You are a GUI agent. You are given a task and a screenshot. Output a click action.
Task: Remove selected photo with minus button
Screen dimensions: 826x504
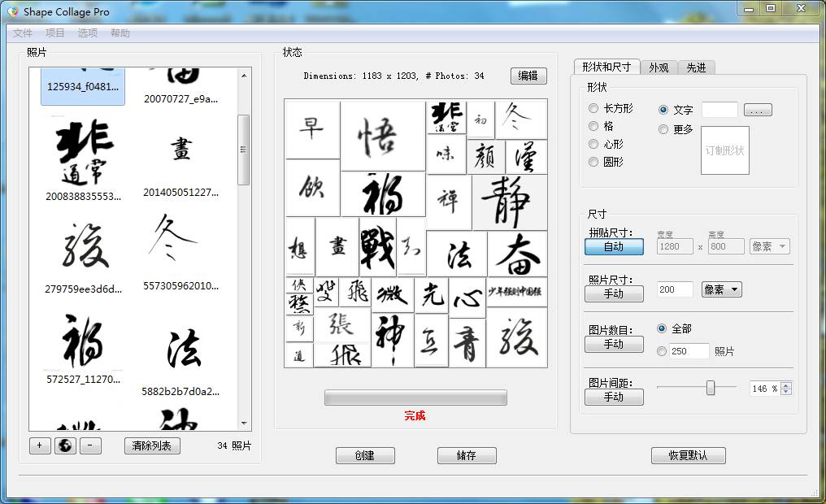click(x=90, y=445)
